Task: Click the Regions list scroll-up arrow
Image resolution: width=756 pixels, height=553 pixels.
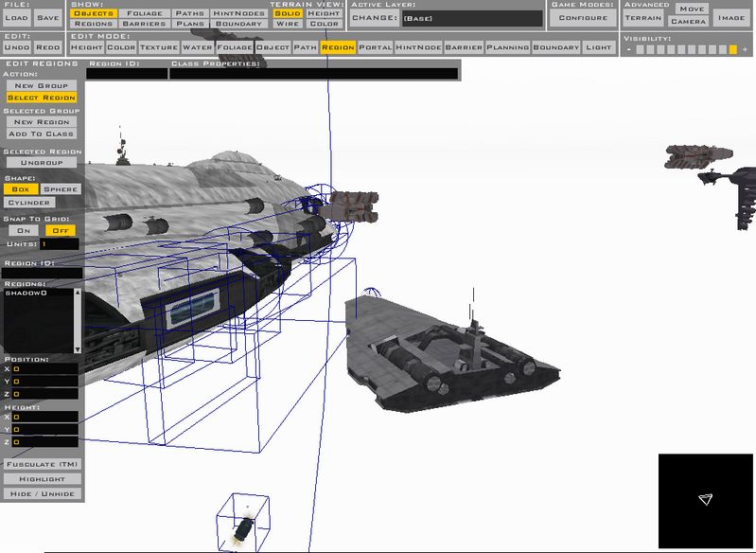Action: click(x=78, y=293)
